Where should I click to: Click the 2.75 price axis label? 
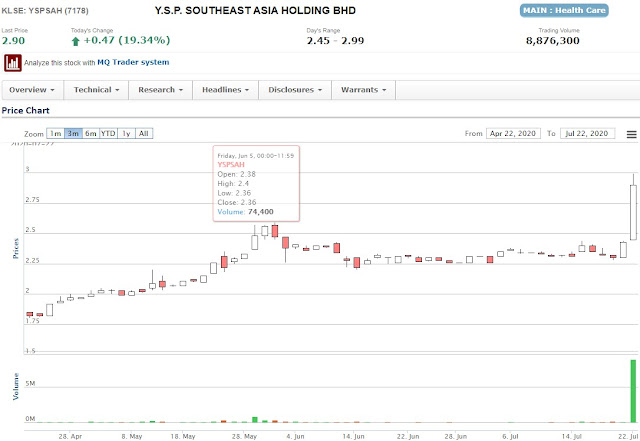32,200
